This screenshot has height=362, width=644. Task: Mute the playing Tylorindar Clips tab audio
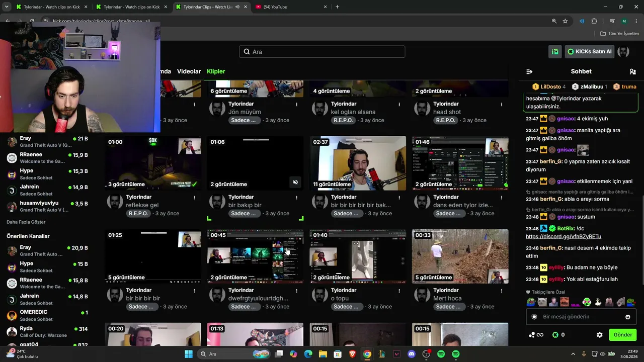tap(237, 7)
